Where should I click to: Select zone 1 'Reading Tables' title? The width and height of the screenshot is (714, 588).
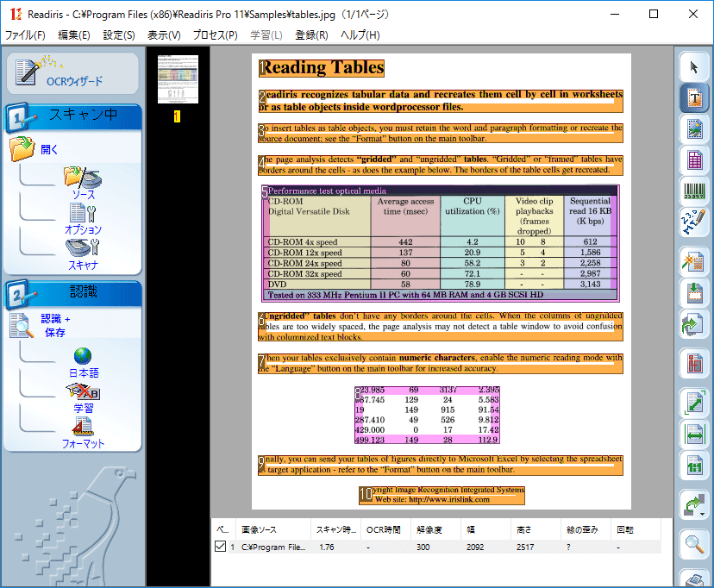(x=322, y=68)
